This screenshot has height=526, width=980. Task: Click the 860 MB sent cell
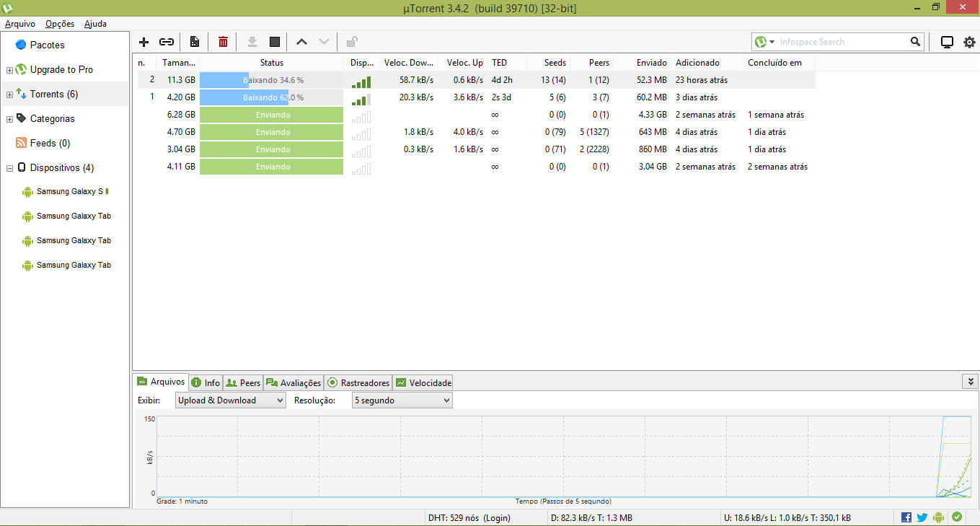(652, 149)
